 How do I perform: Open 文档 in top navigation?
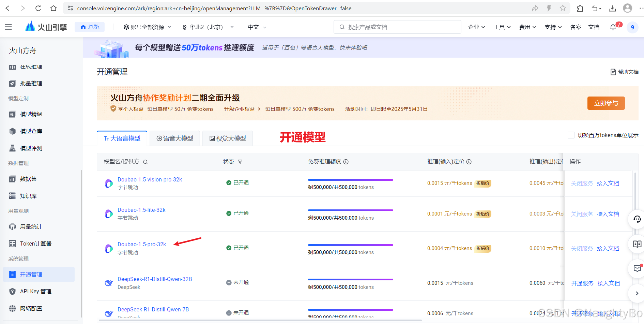[594, 27]
